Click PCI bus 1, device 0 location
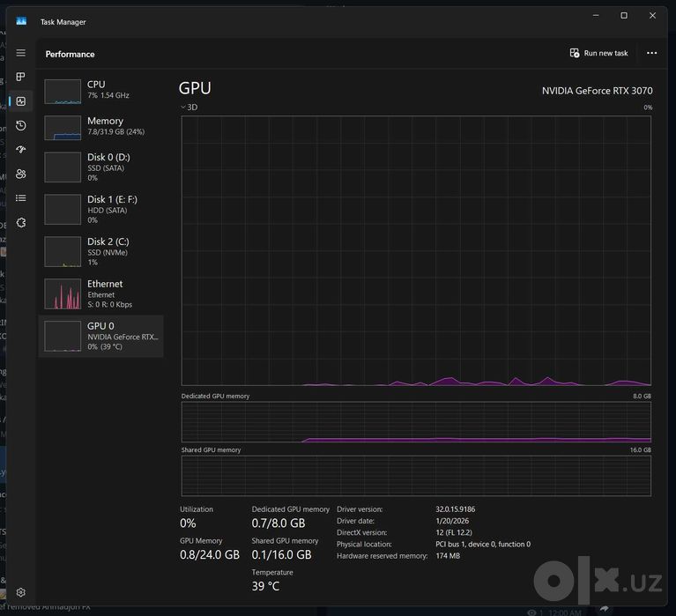This screenshot has height=616, width=676. point(483,544)
